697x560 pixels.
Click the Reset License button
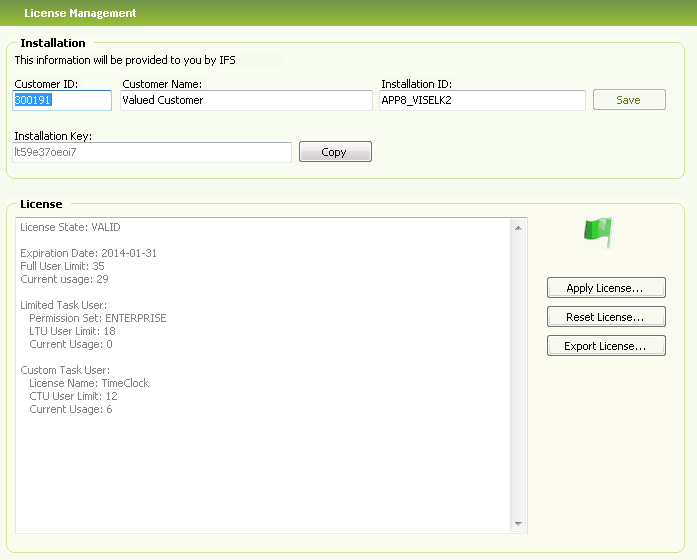pos(606,317)
